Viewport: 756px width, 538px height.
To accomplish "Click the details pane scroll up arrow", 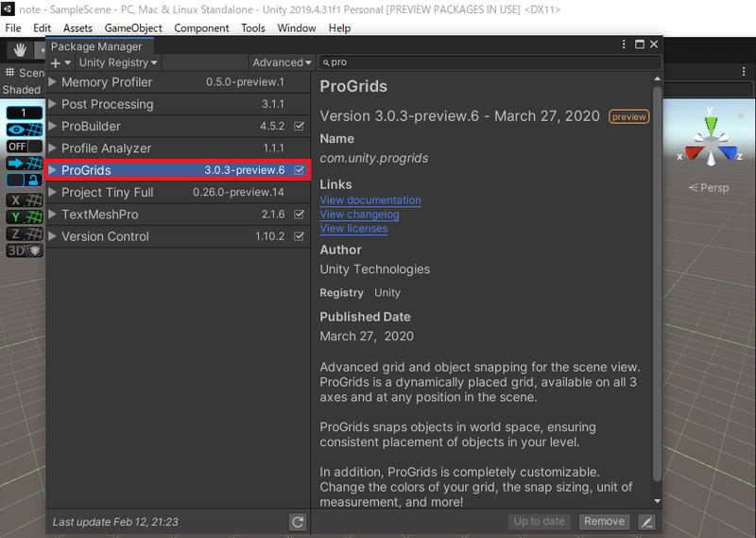I will coord(657,78).
